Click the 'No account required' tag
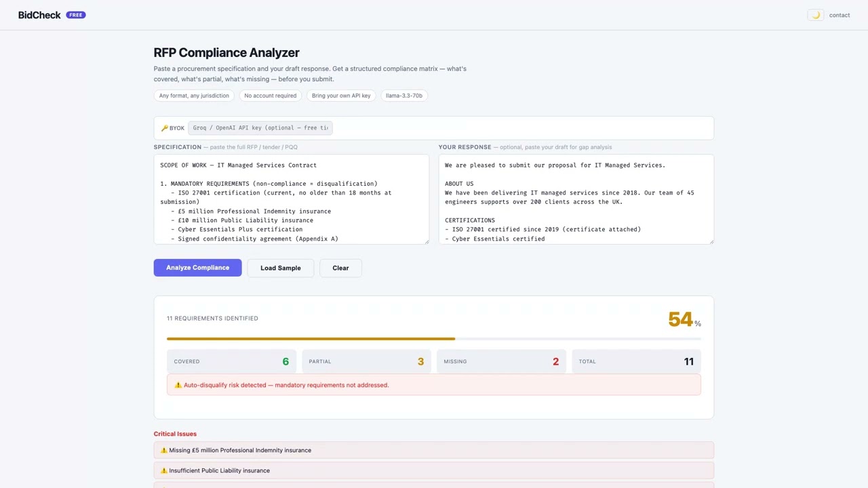Screen dimensions: 868x488 pyautogui.click(x=271, y=96)
